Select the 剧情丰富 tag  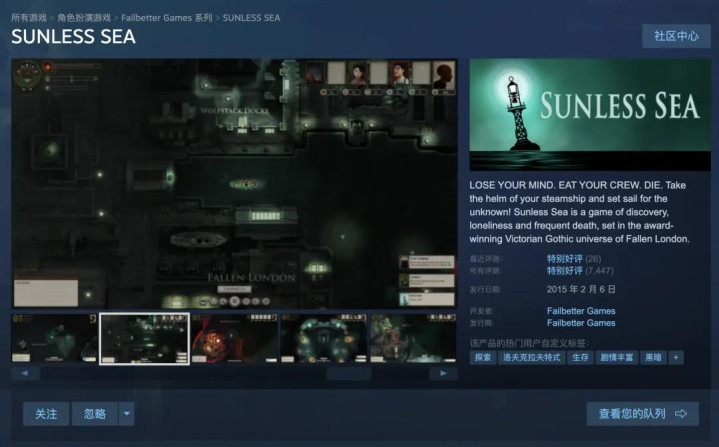617,357
